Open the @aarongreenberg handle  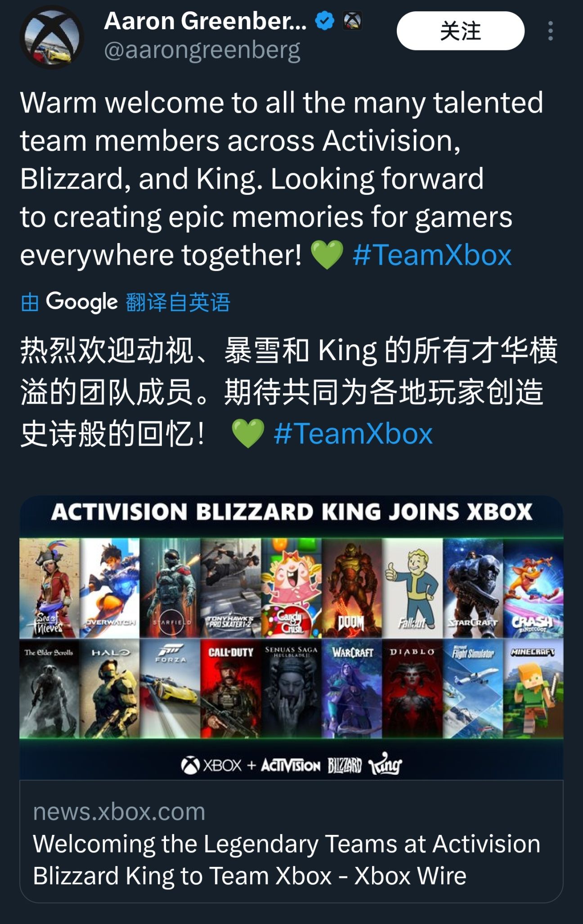point(202,50)
